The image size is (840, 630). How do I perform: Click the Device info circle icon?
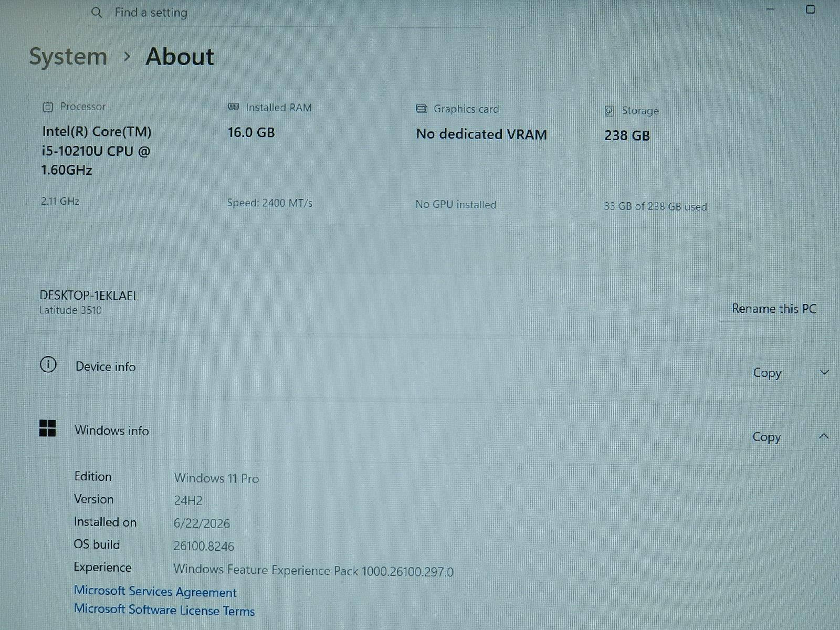[48, 364]
